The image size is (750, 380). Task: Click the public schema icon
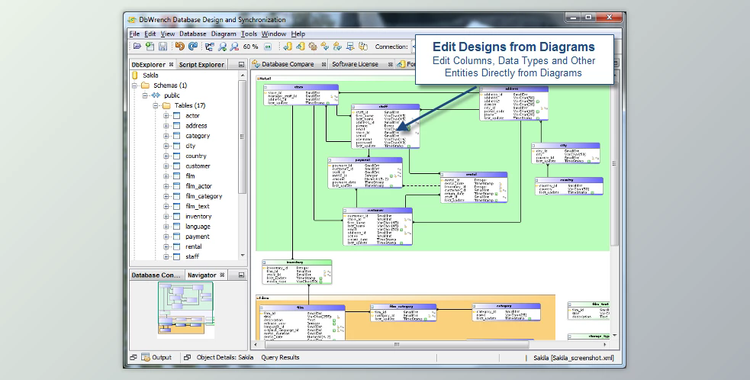click(155, 95)
